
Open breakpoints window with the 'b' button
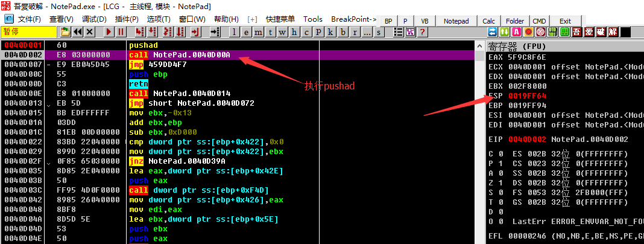(343, 31)
